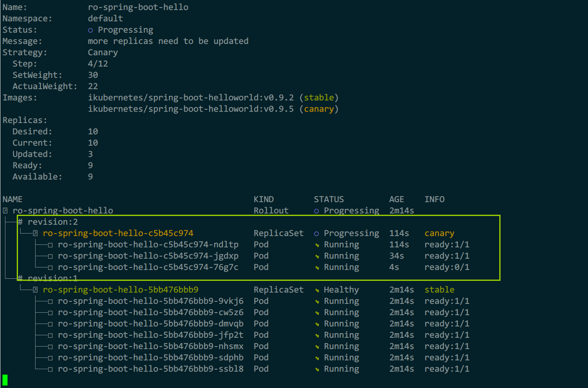Click the pod box icon before 5bb476bbb9-ssbl8
Image resolution: width=588 pixels, height=388 pixels.
(x=50, y=369)
